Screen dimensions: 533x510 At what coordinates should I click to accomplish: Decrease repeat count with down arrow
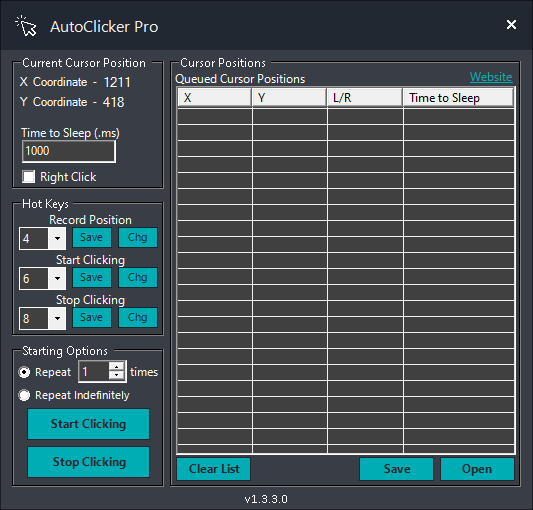tap(117, 375)
